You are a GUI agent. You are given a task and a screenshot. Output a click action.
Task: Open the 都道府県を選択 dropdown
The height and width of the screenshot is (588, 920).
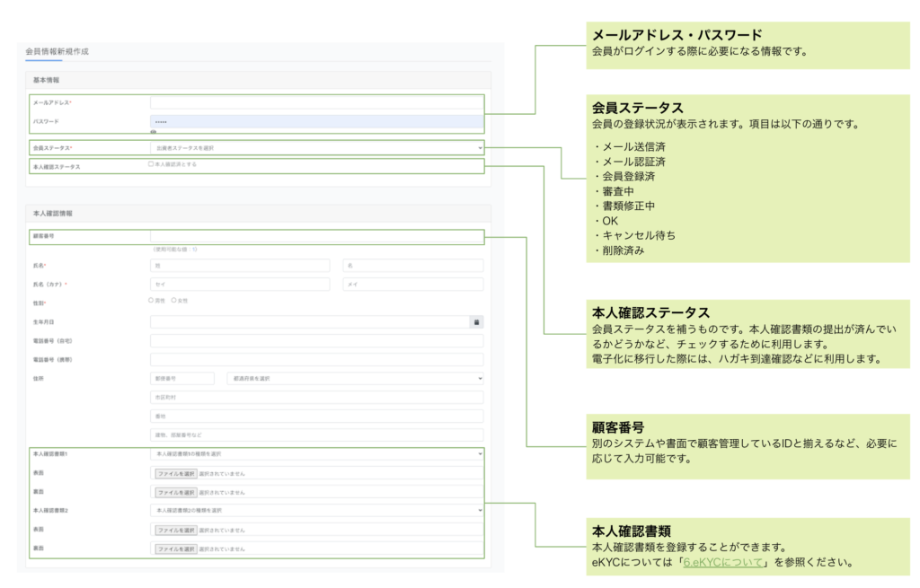[355, 378]
